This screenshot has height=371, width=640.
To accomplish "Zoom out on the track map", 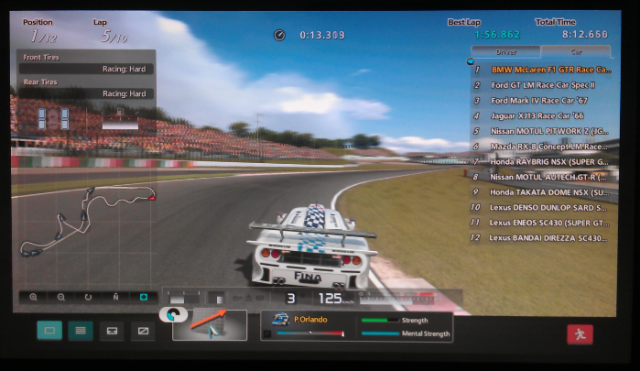I will [x=61, y=297].
